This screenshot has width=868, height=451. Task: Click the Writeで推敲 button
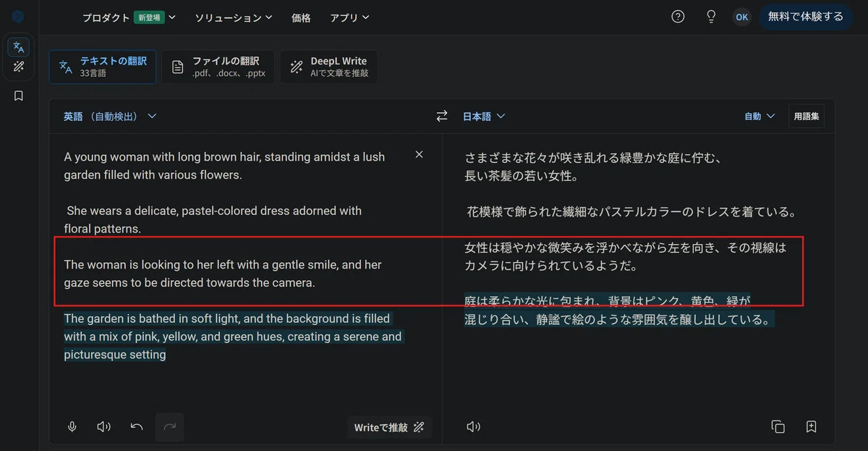[x=389, y=427]
